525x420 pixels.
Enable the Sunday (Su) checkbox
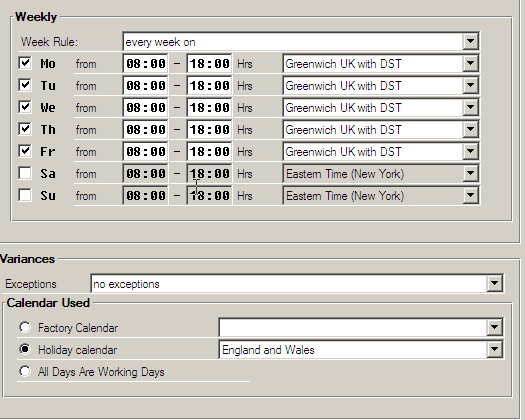point(25,195)
